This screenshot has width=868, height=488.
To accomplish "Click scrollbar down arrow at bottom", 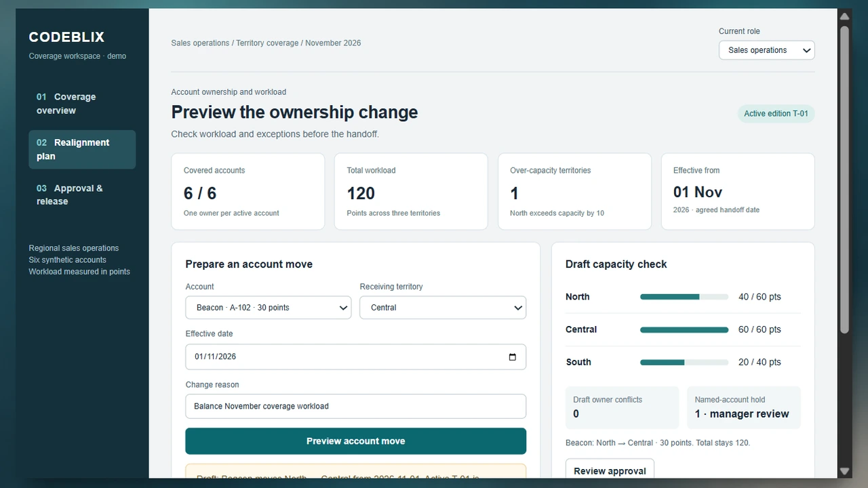I will click(x=844, y=471).
